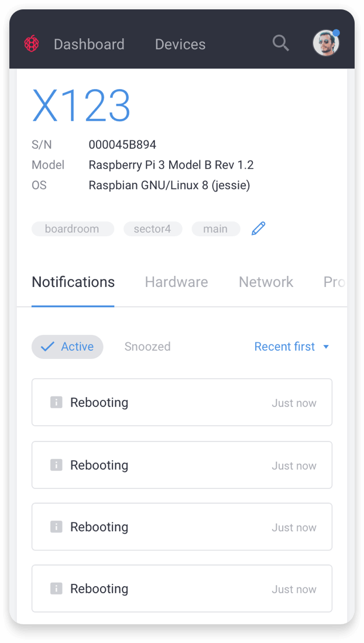Open the user profile avatar
Screen dimensions: 364x643
pyautogui.click(x=327, y=43)
